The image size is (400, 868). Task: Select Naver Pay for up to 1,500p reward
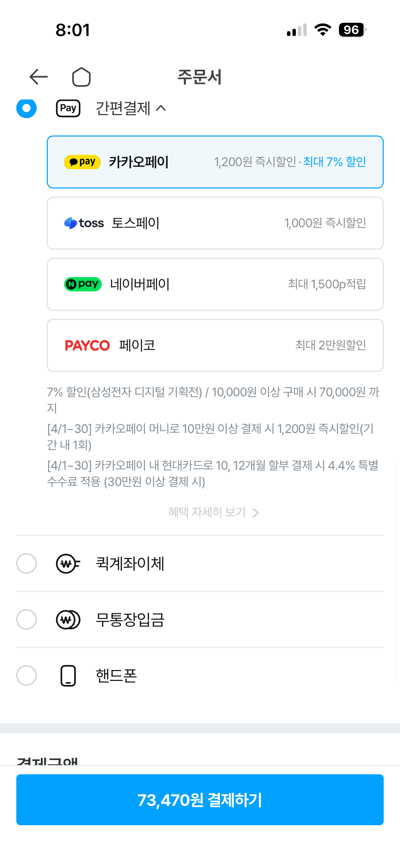[215, 284]
